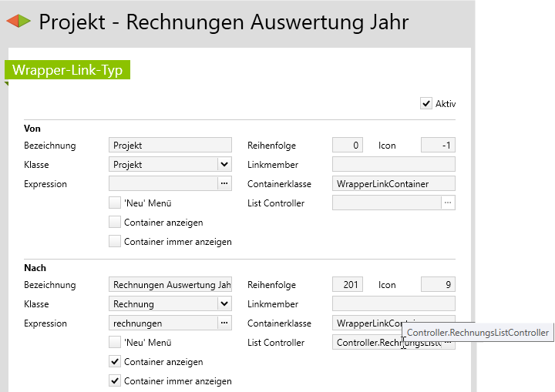Click the orange back arrow in title
The height and width of the screenshot is (392, 555).
[12, 22]
